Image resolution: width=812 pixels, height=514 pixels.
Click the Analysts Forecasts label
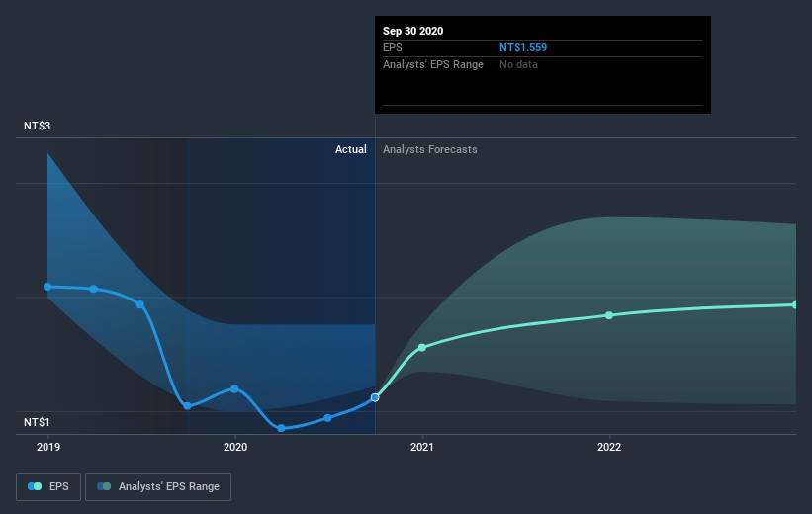430,149
